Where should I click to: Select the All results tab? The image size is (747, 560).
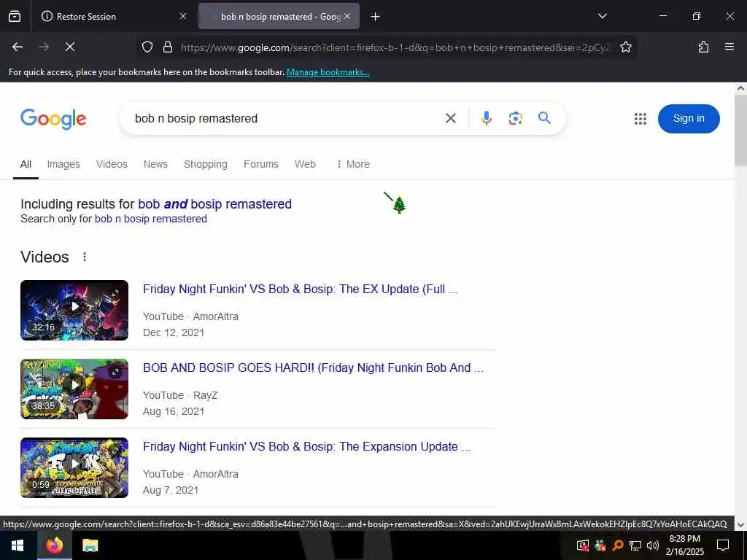point(26,164)
